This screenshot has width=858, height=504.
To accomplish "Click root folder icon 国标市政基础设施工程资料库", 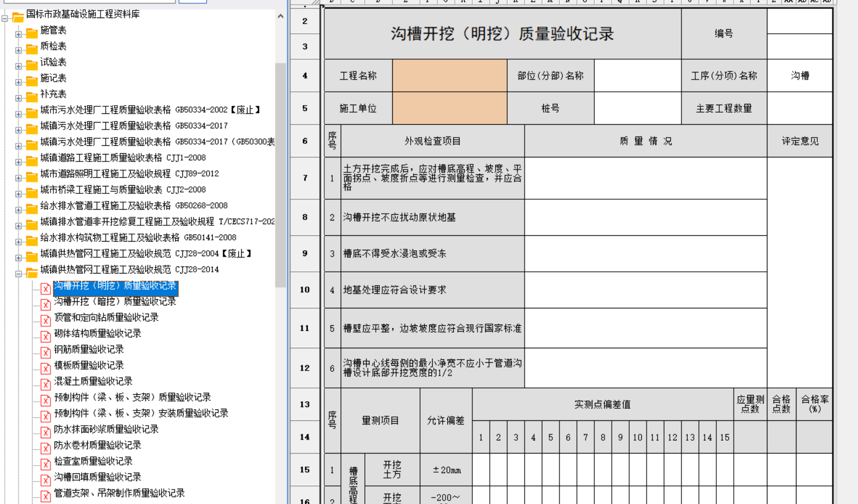I will [18, 16].
